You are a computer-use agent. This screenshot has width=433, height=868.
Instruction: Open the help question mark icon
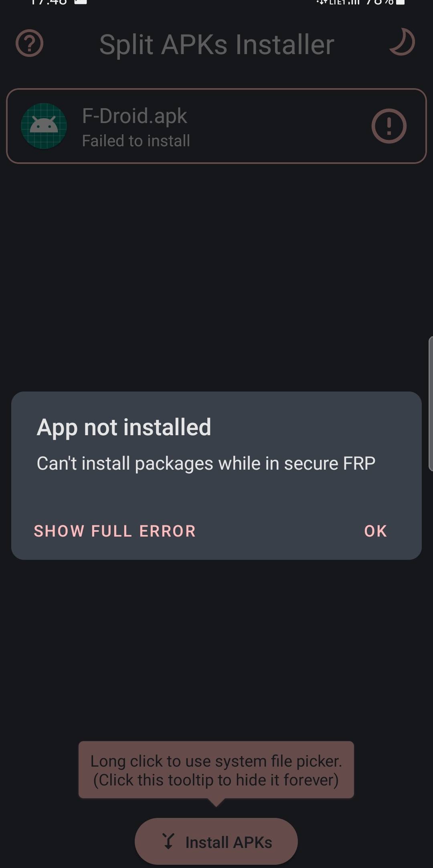click(29, 43)
